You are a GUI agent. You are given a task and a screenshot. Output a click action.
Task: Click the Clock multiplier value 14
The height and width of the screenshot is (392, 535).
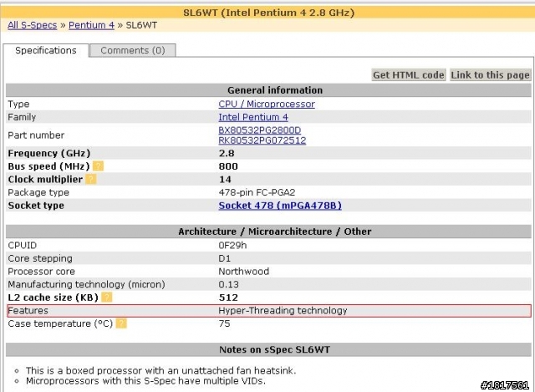coord(225,179)
